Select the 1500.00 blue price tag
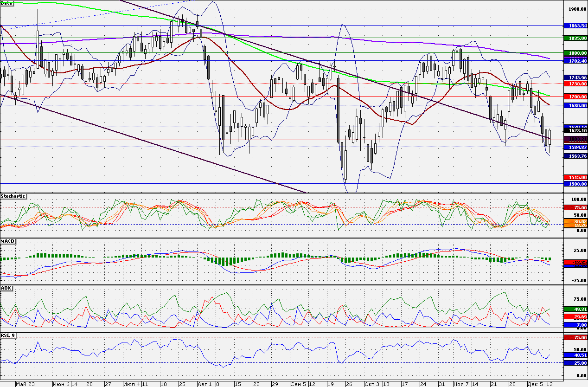Viewport: 588px width, 387px height. pos(575,184)
